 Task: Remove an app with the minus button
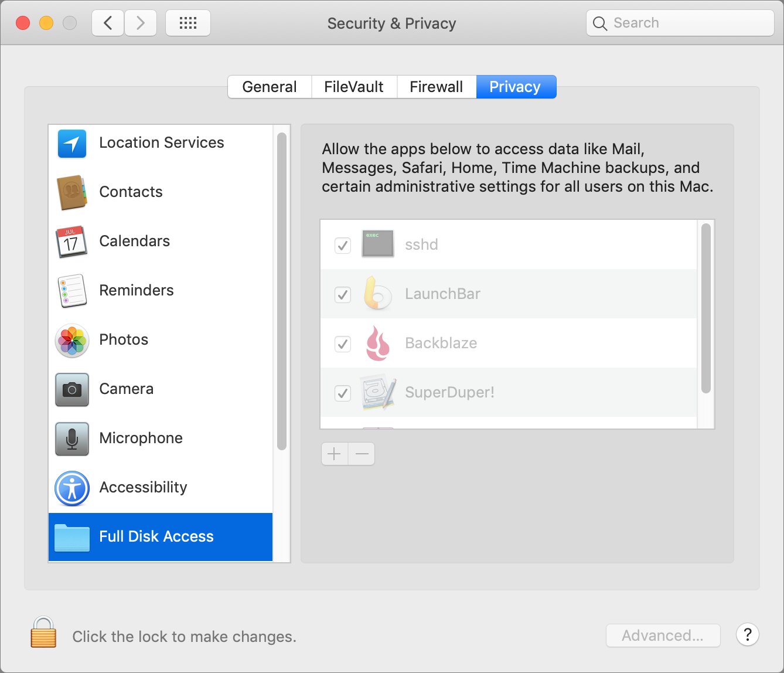click(362, 454)
